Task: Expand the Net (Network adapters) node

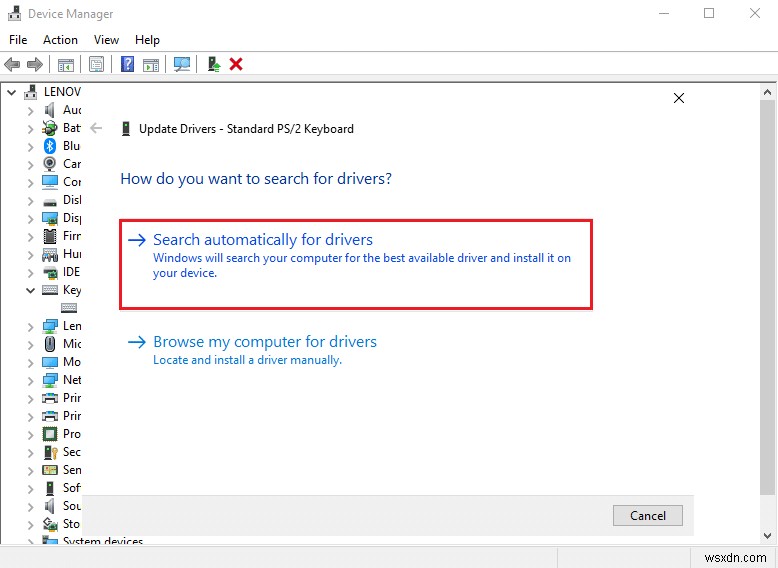Action: click(x=30, y=380)
